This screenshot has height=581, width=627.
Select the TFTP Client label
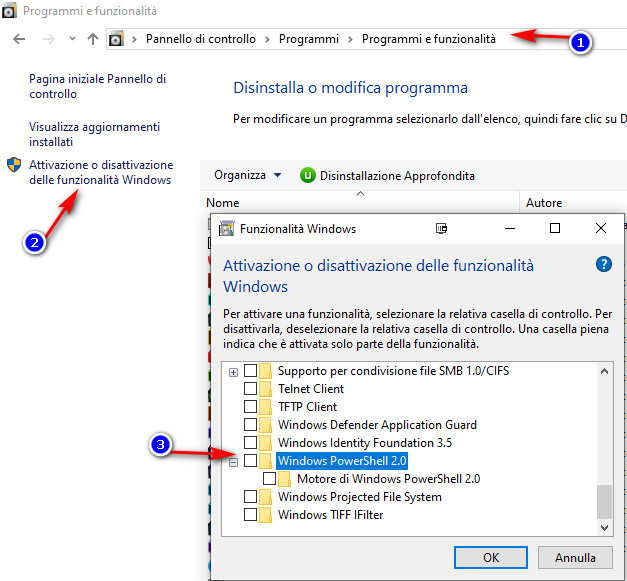coord(307,407)
